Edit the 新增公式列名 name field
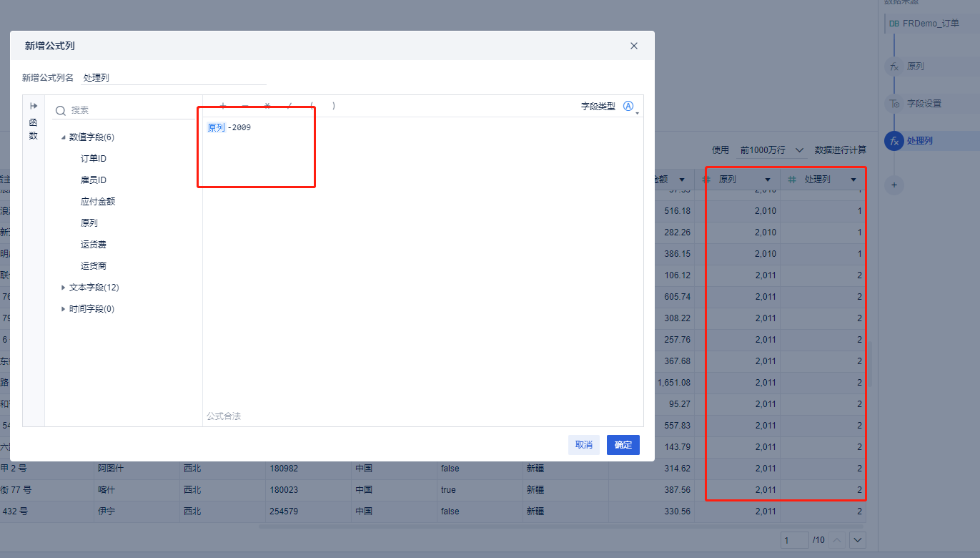Viewport: 980px width, 558px height. point(174,77)
